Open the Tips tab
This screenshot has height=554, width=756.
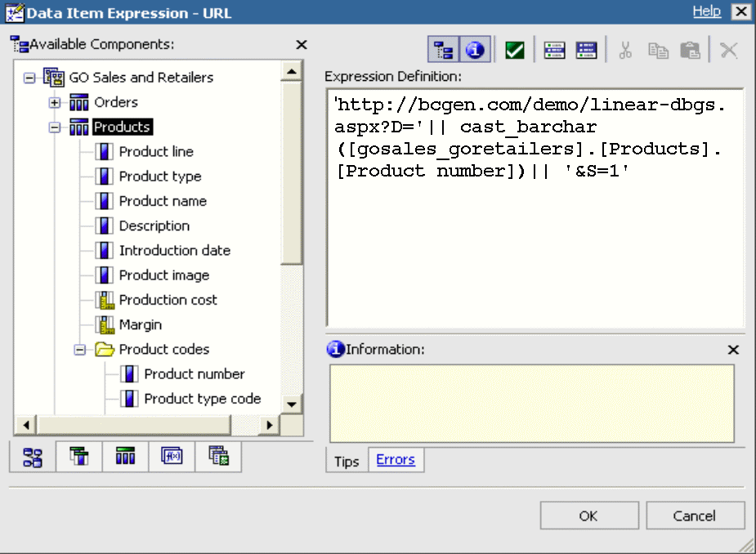[347, 461]
